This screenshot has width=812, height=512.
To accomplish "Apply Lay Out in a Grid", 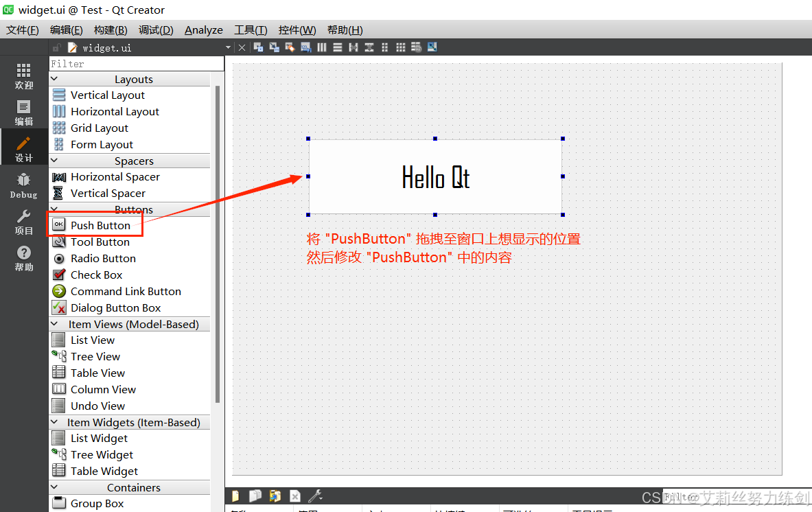I will pos(400,47).
